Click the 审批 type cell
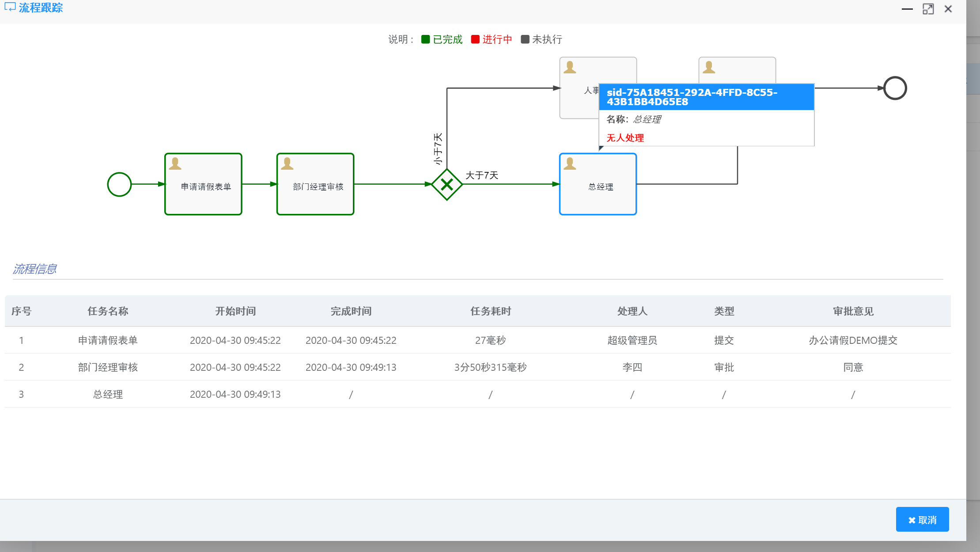This screenshot has width=980, height=552. (724, 367)
